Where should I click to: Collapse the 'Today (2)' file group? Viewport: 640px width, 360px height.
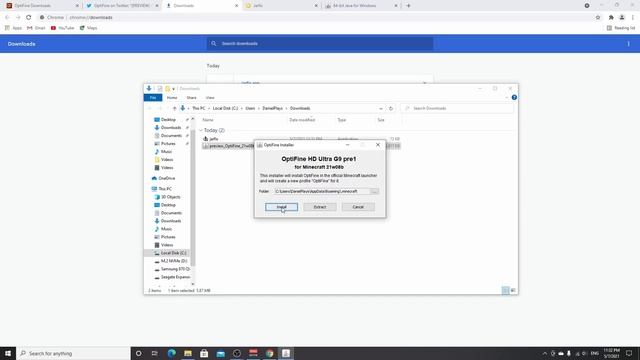pyautogui.click(x=201, y=130)
